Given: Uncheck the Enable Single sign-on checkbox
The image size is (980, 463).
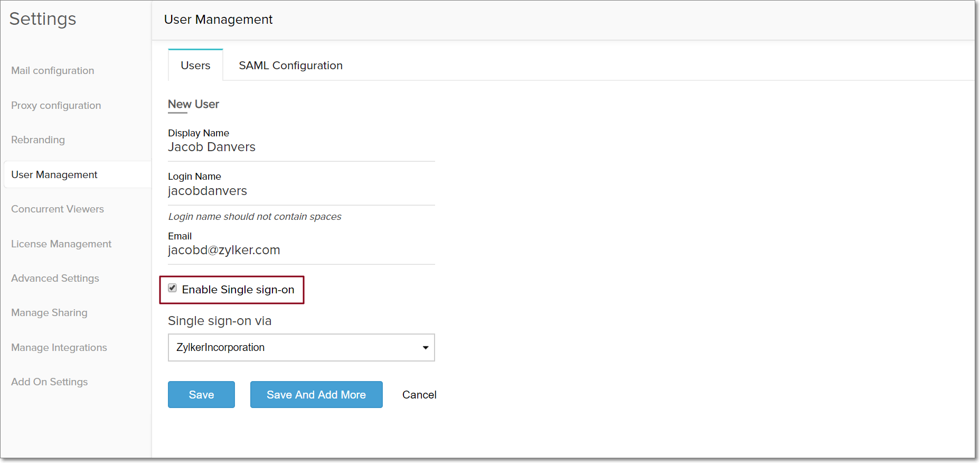Looking at the screenshot, I should click(173, 288).
